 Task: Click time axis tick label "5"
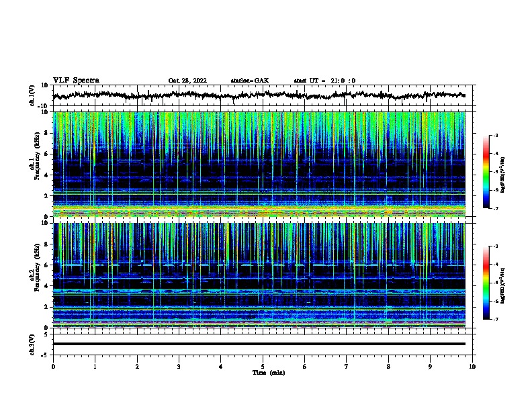(263, 367)
